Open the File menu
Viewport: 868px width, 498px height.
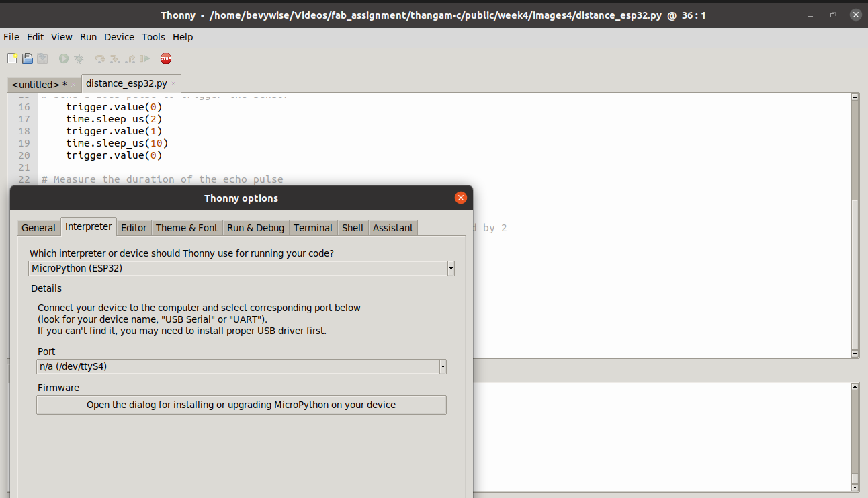pyautogui.click(x=11, y=37)
